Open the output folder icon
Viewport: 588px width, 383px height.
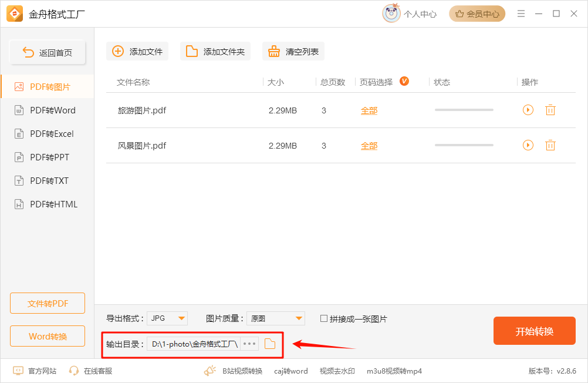tap(270, 344)
